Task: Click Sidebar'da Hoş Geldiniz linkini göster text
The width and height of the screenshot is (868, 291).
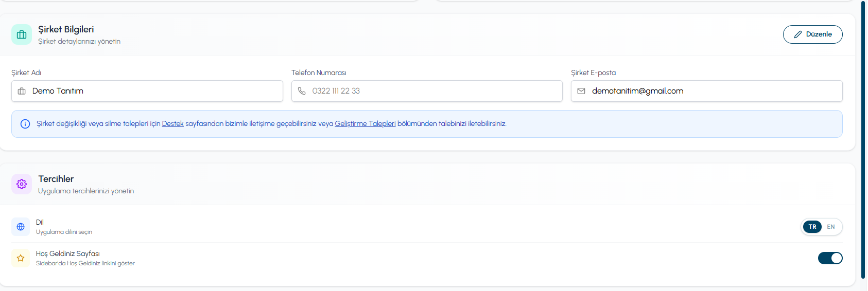Action: pos(85,264)
